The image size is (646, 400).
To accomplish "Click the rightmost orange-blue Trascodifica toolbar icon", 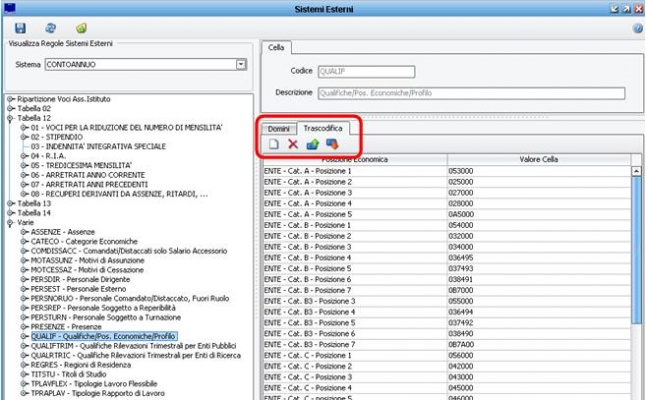I will coord(331,145).
